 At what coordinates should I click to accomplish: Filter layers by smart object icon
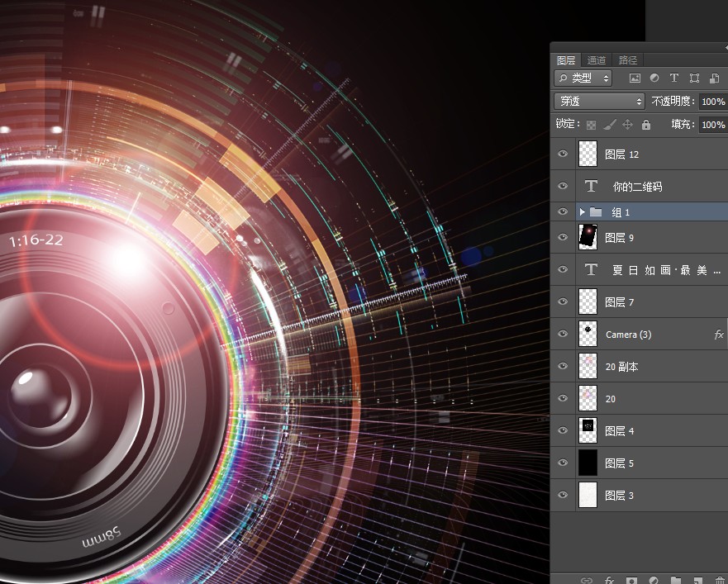point(715,78)
